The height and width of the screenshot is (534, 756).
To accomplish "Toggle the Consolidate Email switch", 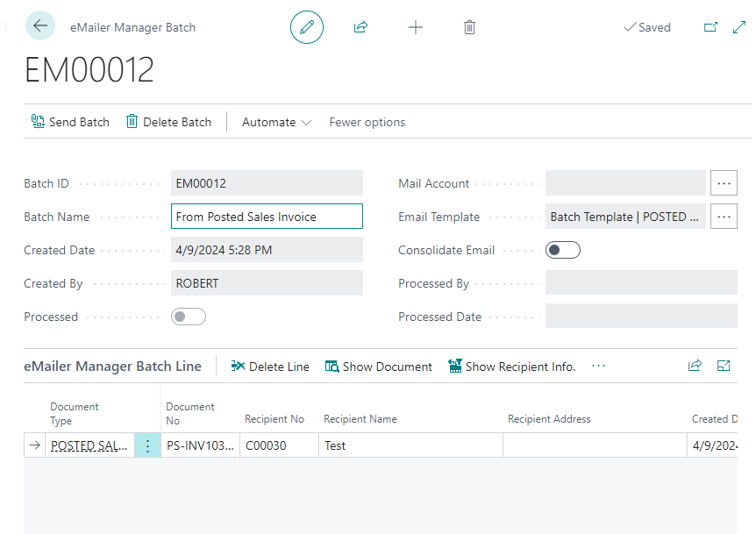I will (563, 250).
